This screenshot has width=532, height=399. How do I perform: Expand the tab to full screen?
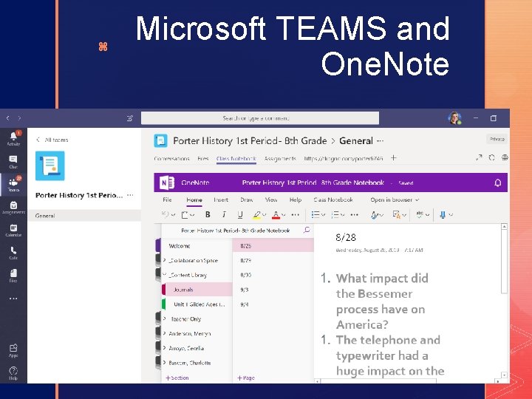pos(479,158)
